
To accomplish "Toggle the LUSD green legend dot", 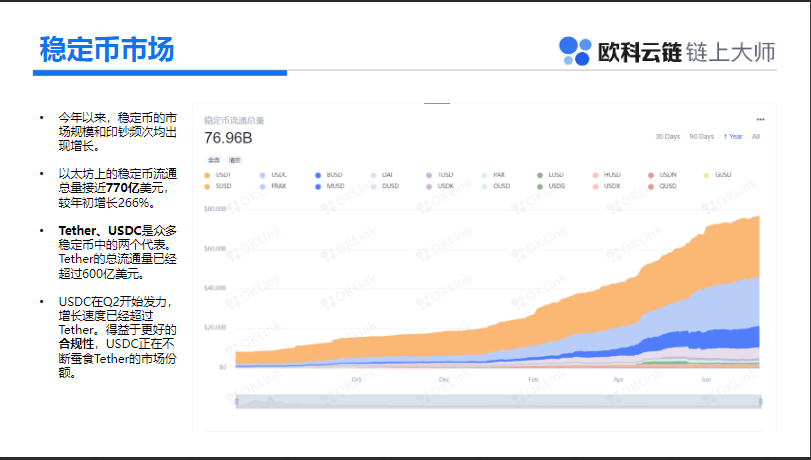I will tap(540, 175).
